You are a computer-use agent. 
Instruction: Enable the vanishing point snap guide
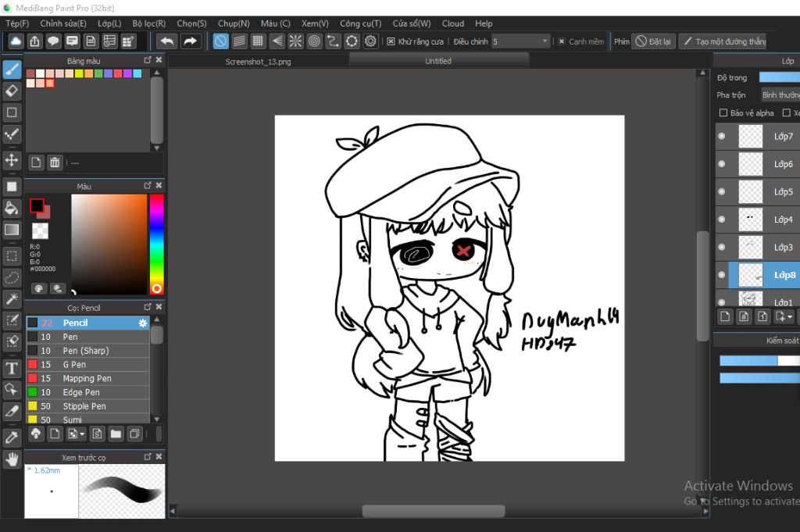click(277, 41)
